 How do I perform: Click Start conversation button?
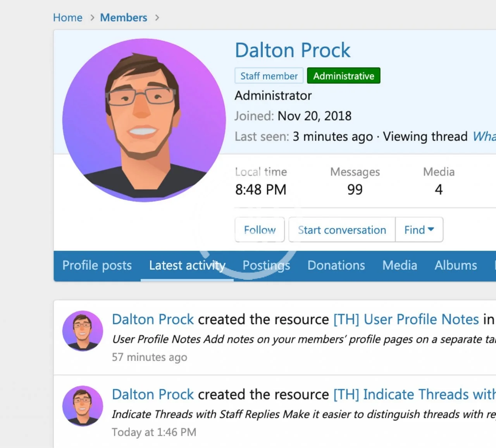click(x=342, y=230)
